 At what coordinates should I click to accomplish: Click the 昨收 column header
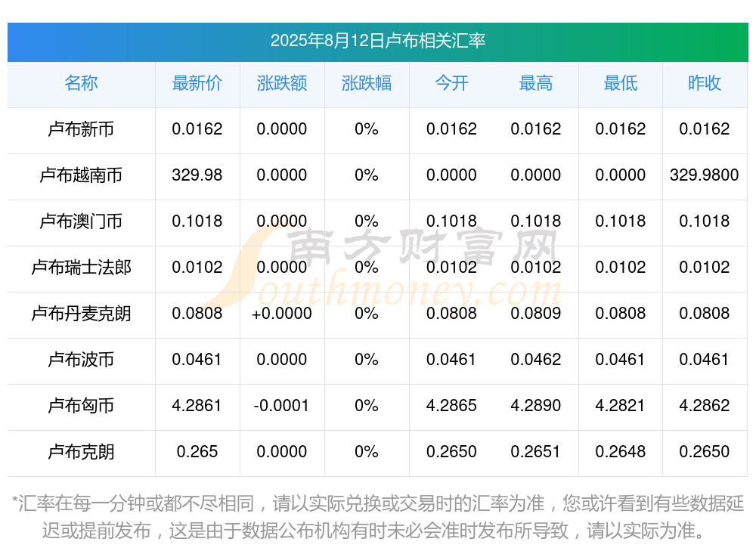(x=705, y=83)
